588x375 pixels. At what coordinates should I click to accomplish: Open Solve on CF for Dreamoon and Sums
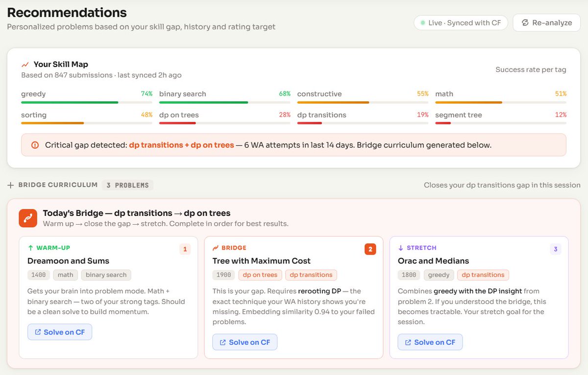[x=59, y=332]
